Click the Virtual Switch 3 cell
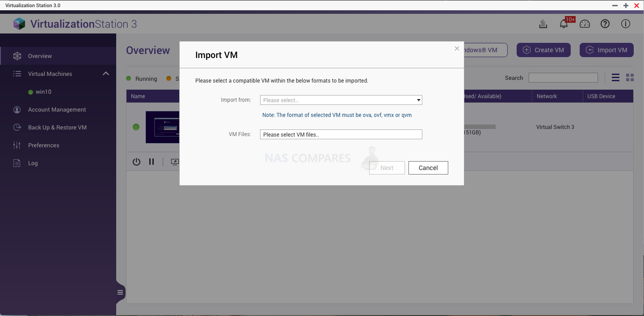Image resolution: width=644 pixels, height=316 pixels. tap(555, 127)
